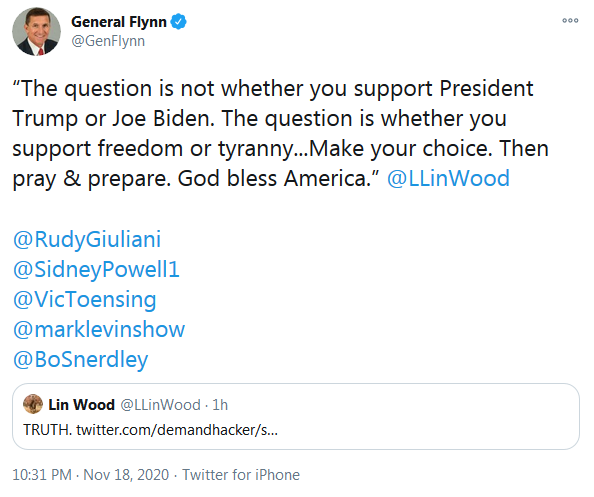
Task: Open General Flynn's profile picture
Action: click(36, 31)
